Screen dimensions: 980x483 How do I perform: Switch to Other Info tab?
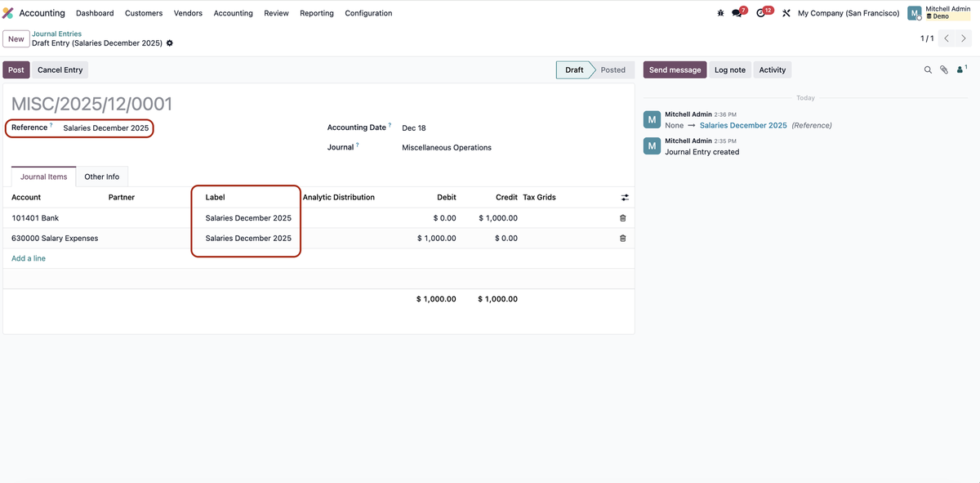pos(101,177)
